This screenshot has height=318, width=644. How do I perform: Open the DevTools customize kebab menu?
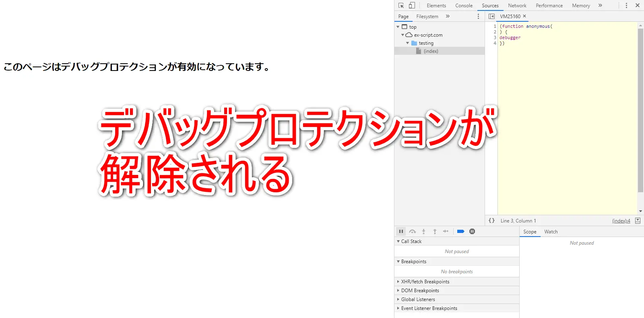(x=626, y=5)
